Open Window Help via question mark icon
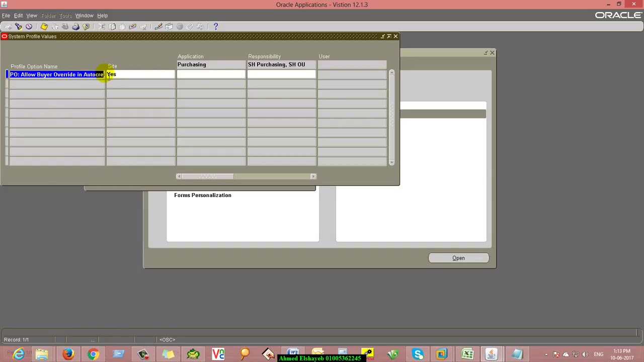 point(216,27)
